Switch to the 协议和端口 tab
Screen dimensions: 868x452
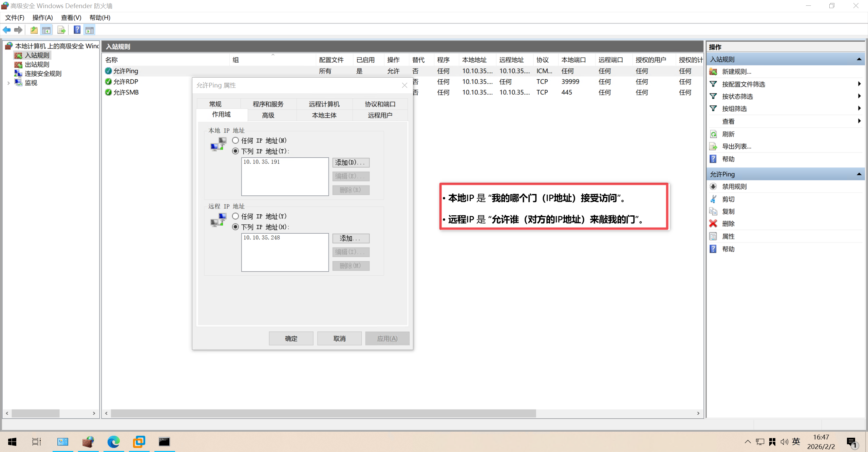click(380, 104)
